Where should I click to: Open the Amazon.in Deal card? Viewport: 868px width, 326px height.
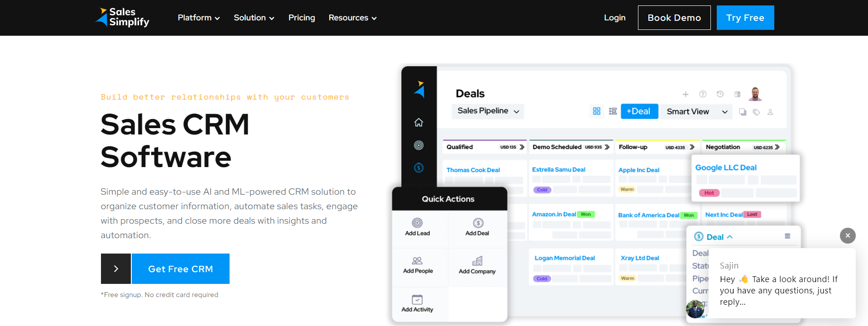pyautogui.click(x=554, y=214)
